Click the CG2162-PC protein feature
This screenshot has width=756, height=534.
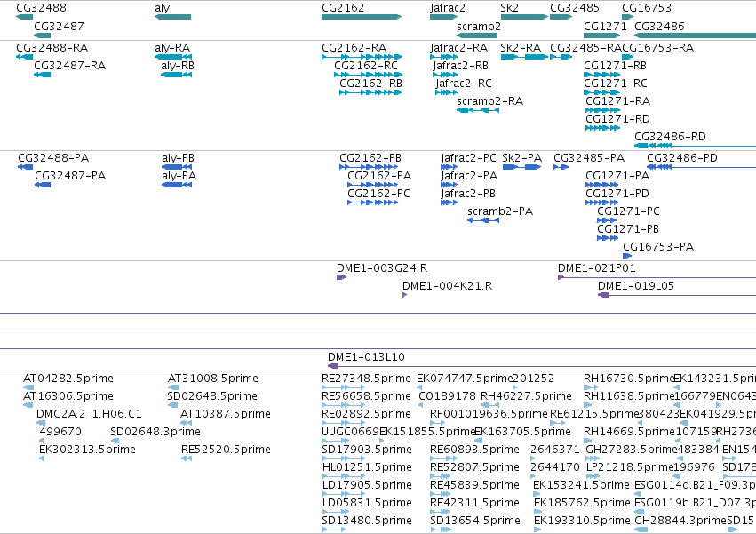click(373, 203)
